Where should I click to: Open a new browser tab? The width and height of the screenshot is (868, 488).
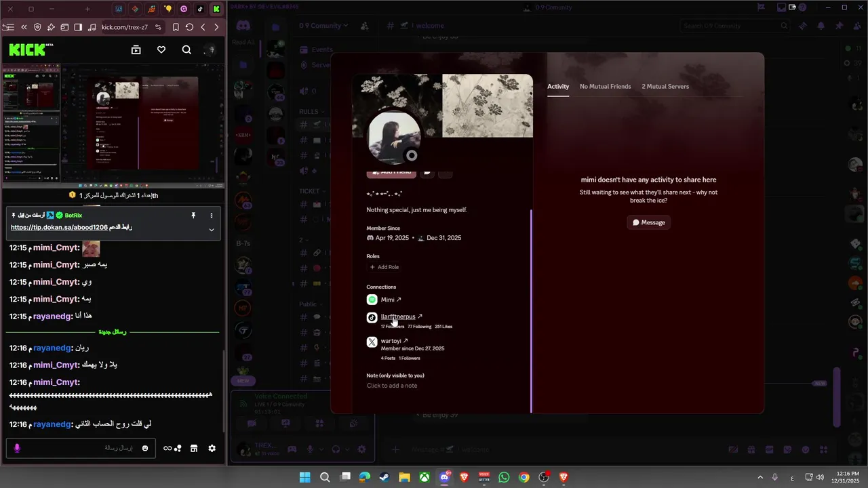click(x=87, y=9)
